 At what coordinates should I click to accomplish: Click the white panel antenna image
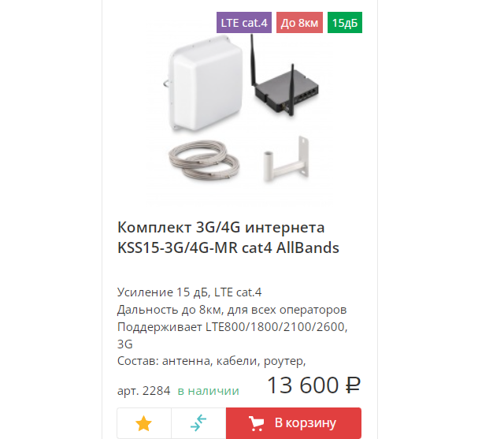(x=205, y=84)
